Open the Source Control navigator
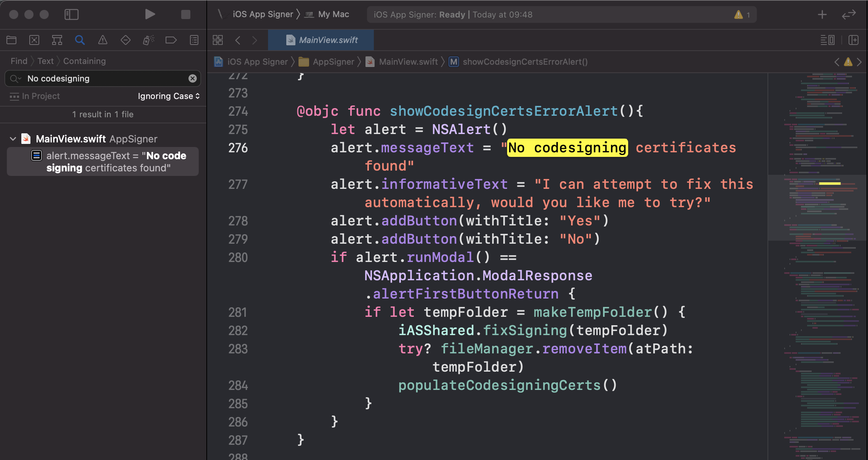The width and height of the screenshot is (868, 460). tap(34, 40)
